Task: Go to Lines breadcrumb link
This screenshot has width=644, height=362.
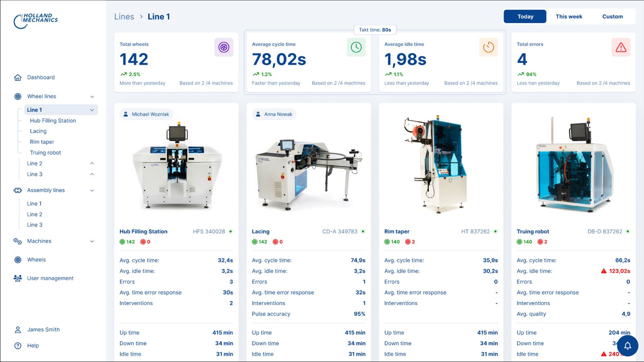Action: [124, 16]
